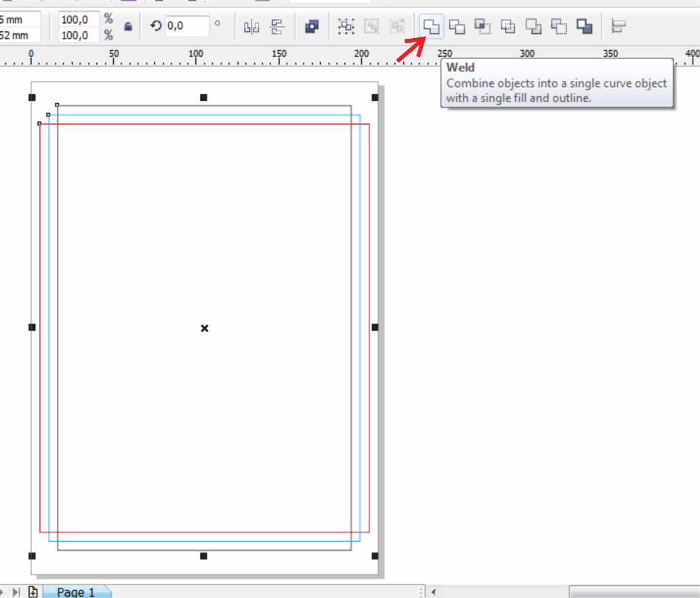The height and width of the screenshot is (598, 700).
Task: Select the Front Minus Back icon
Action: (533, 26)
